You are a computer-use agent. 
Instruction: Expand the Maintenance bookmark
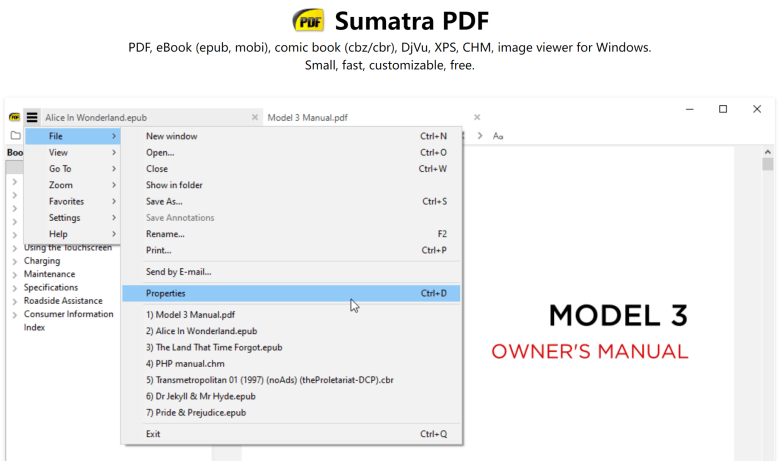click(x=15, y=275)
